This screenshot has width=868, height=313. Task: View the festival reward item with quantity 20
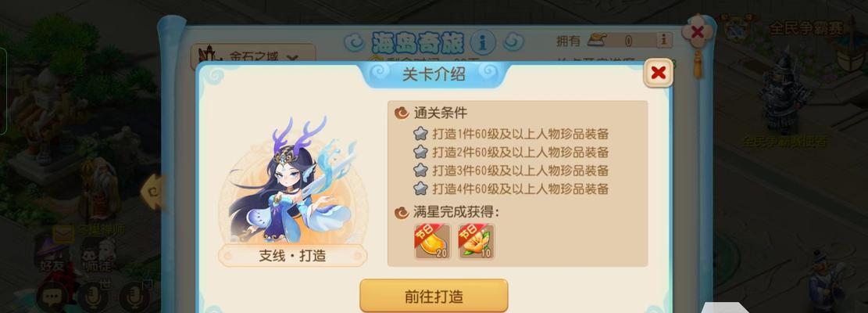433,242
